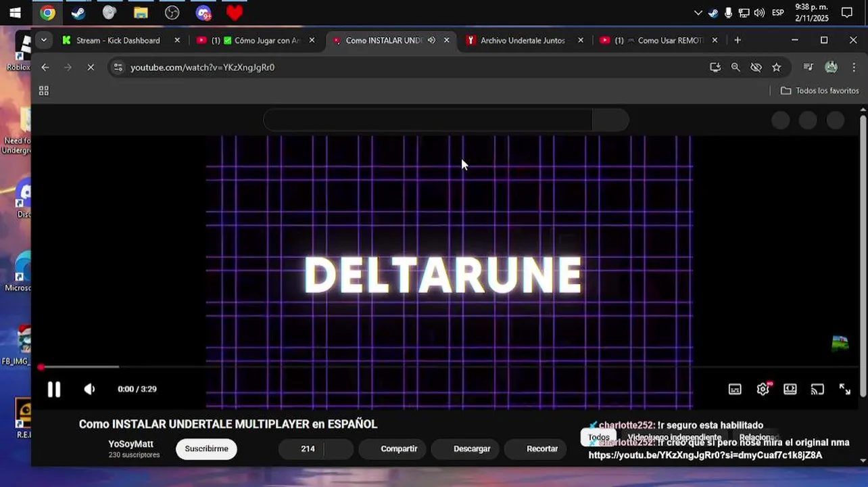The image size is (868, 487).
Task: Select the Todos filter chip
Action: tap(598, 438)
